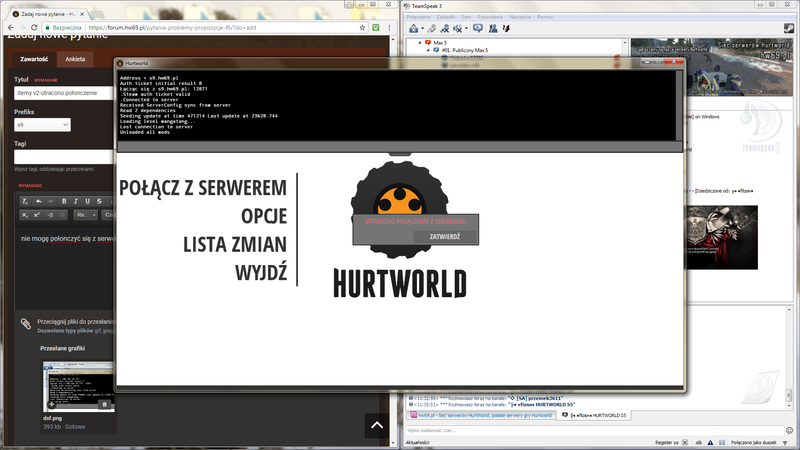Open the Ro... dropdown in the forum editor
The width and height of the screenshot is (800, 450).
click(x=86, y=215)
